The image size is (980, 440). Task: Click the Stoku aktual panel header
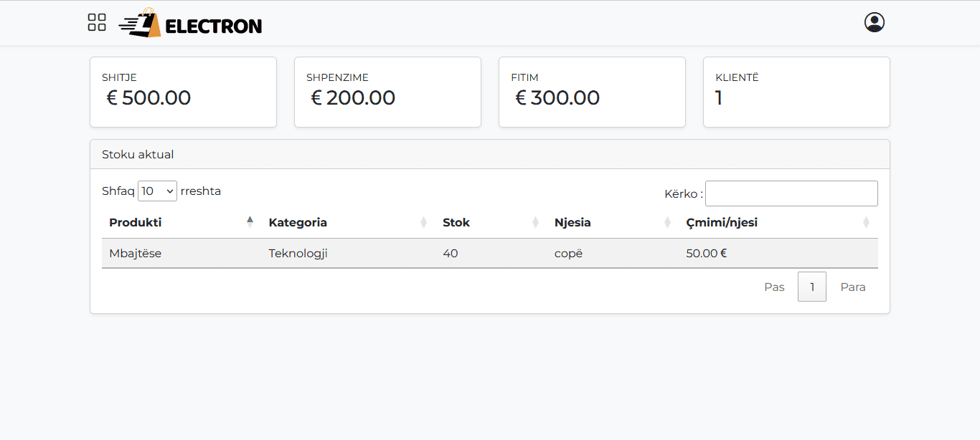click(x=489, y=154)
